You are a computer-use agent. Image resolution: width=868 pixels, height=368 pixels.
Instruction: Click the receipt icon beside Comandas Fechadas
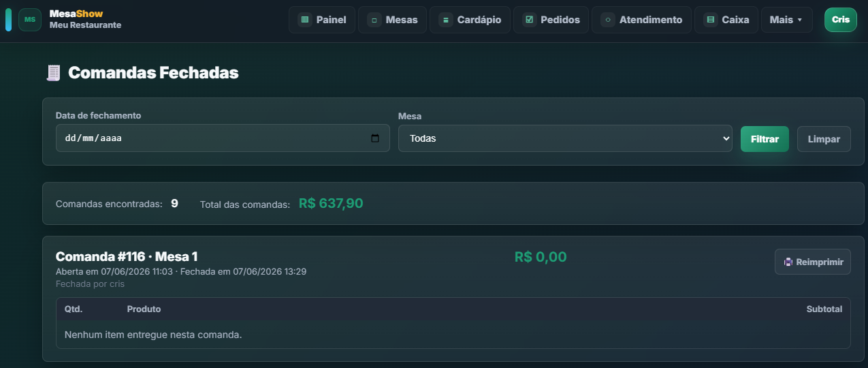[x=53, y=73]
